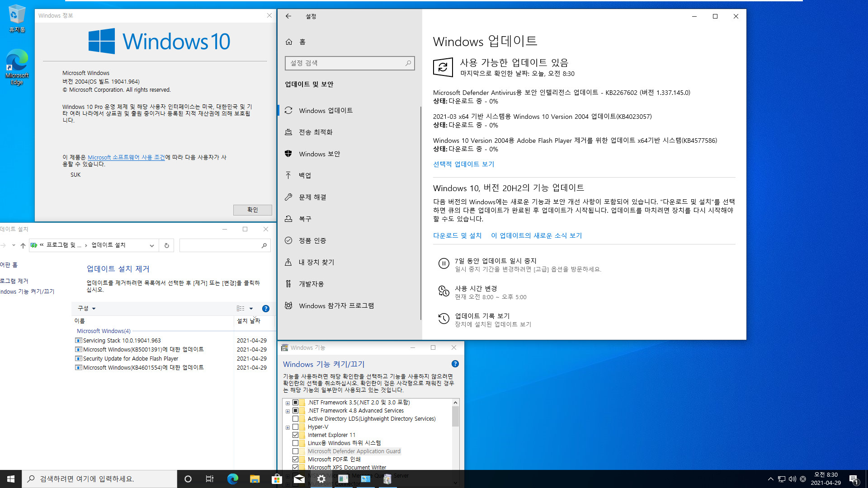
Task: Enable the Hyper-V checkbox
Action: pos(295,427)
